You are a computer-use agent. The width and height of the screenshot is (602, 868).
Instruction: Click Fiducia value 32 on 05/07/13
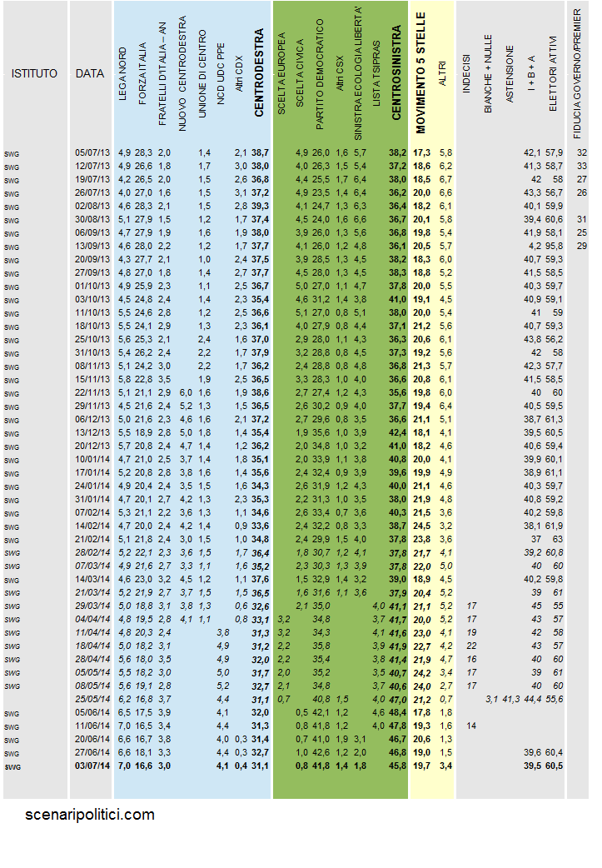click(x=581, y=152)
